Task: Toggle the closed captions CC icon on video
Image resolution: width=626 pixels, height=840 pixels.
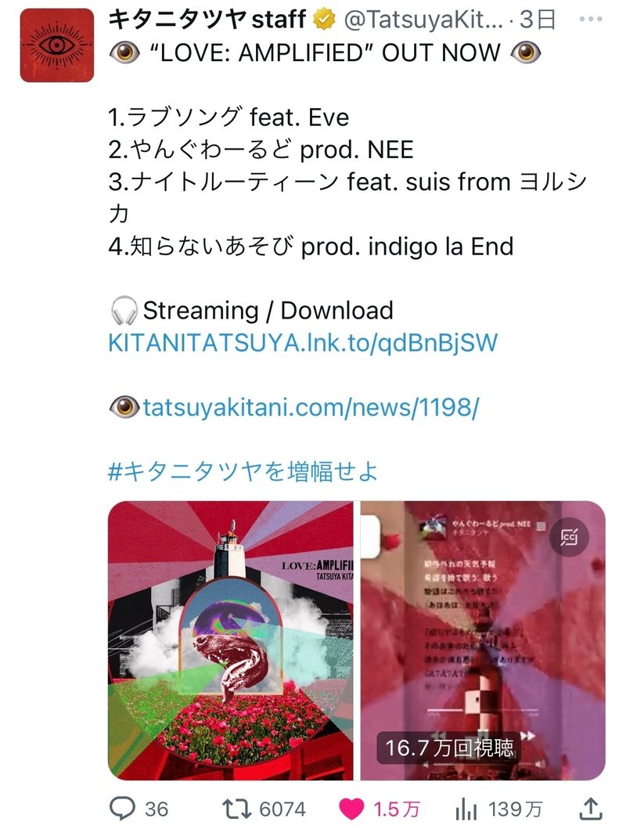Action: 569,537
